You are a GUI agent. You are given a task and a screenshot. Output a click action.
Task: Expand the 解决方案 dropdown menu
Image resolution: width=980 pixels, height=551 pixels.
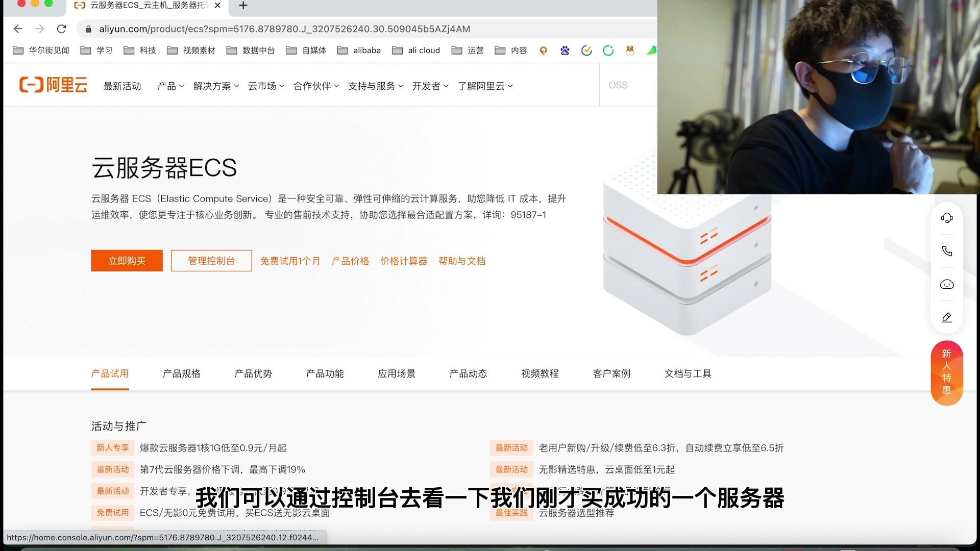coord(216,86)
